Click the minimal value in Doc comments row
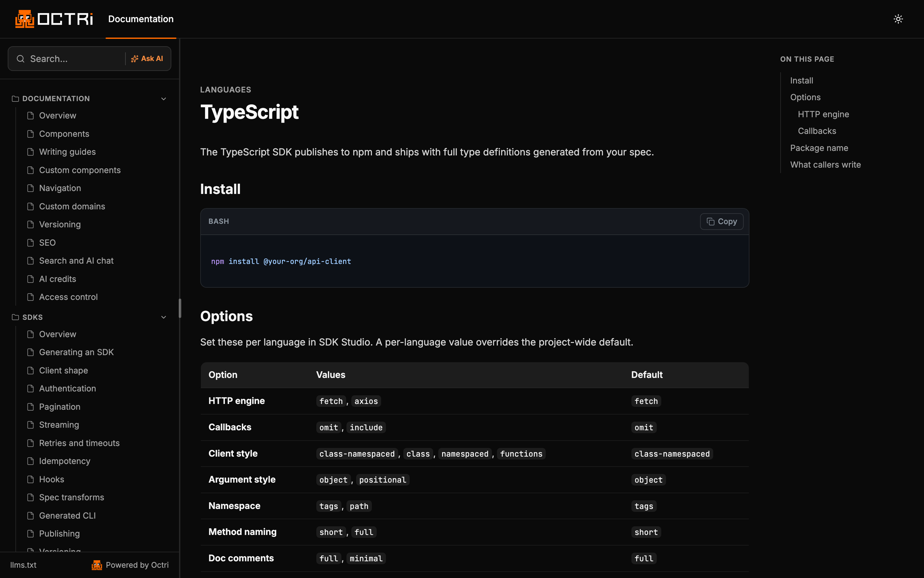This screenshot has height=578, width=924. pyautogui.click(x=366, y=558)
